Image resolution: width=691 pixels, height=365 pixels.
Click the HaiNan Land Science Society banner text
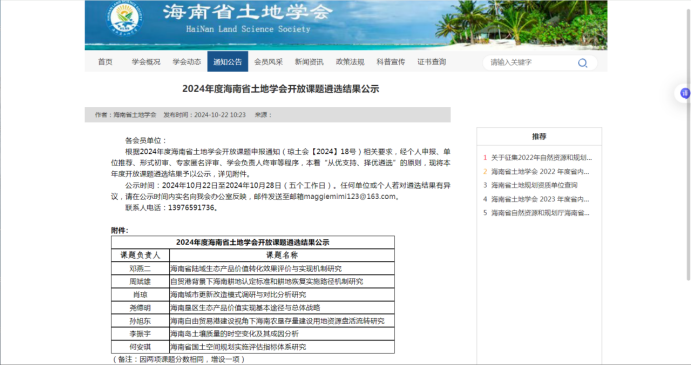(248, 29)
